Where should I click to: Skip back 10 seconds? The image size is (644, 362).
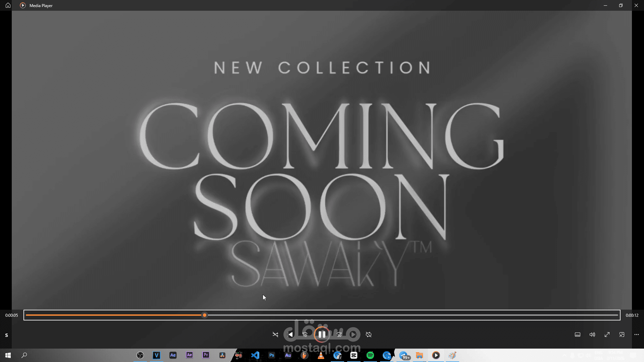click(305, 335)
